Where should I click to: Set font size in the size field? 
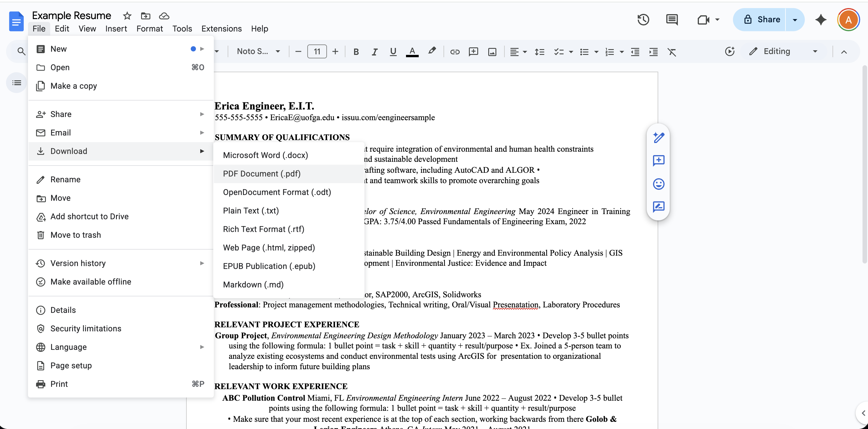316,51
